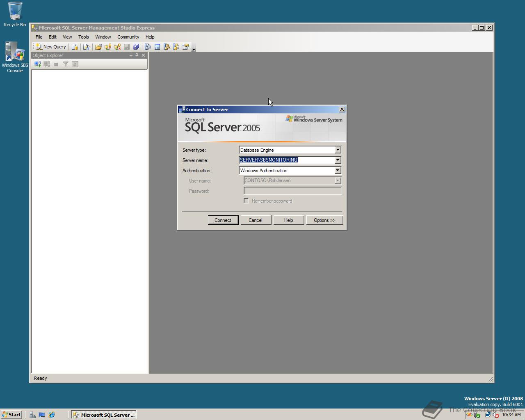Open Object Explorer window position dropdown arrow
This screenshot has width=525, height=420.
tap(131, 55)
